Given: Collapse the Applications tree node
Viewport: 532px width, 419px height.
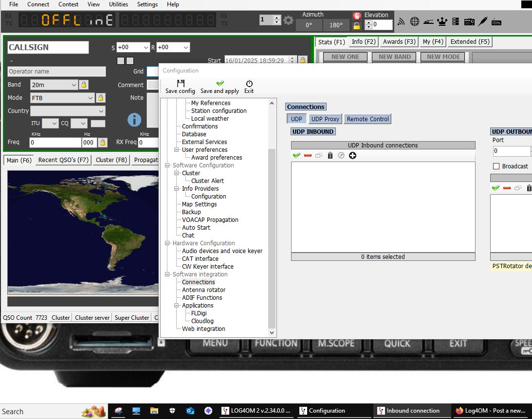Looking at the screenshot, I should [176, 305].
